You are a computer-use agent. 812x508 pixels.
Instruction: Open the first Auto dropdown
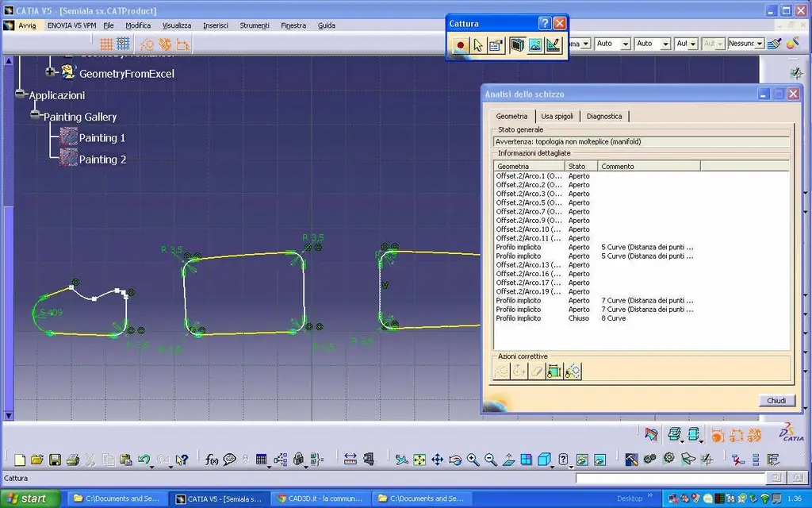pos(625,44)
